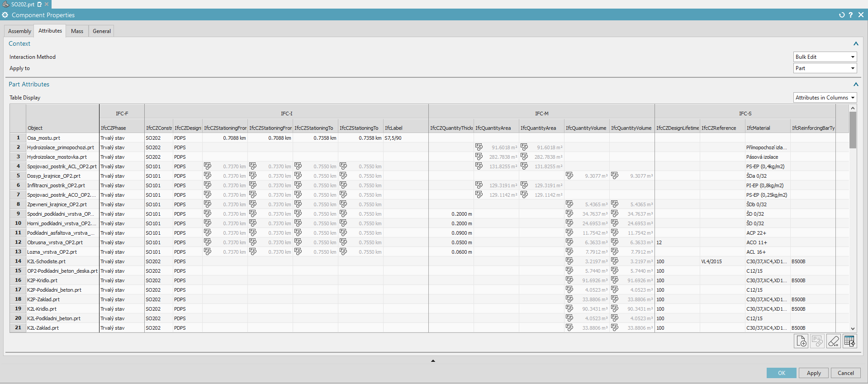Open the Apply to Part dropdown
The width and height of the screenshot is (868, 384).
825,68
